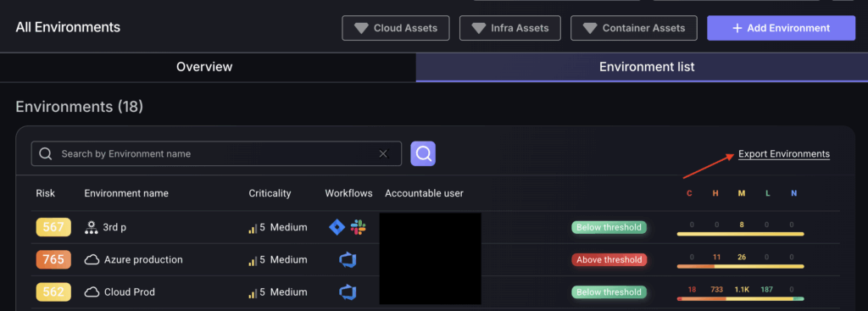This screenshot has width=868, height=311.
Task: Click Cloud Assets diamond icon
Action: (361, 28)
